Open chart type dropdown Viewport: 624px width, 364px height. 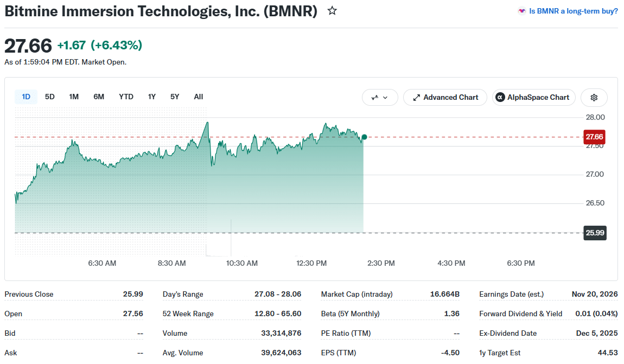(380, 98)
